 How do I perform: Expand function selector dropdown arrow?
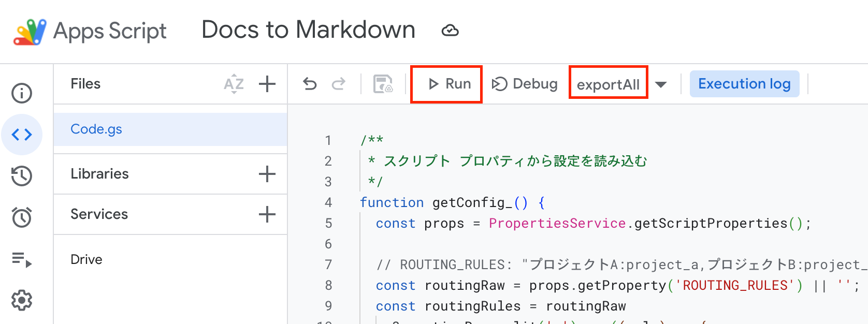(661, 84)
